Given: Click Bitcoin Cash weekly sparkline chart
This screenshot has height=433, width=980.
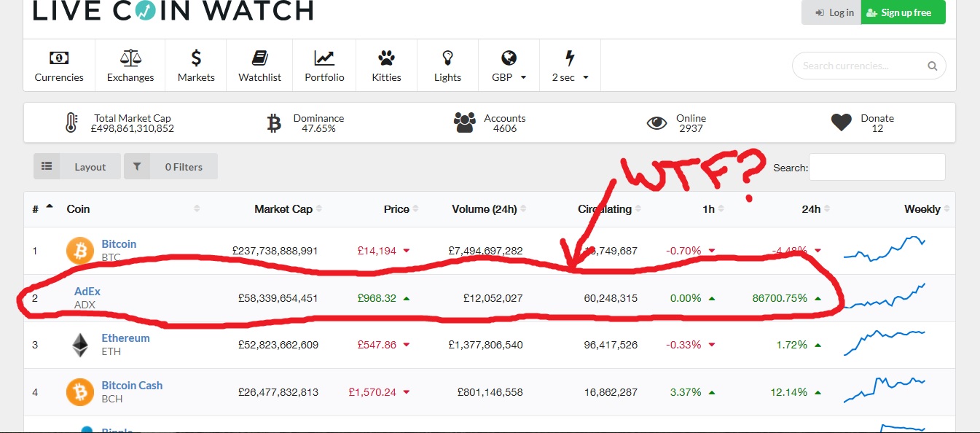Looking at the screenshot, I should pos(885,389).
